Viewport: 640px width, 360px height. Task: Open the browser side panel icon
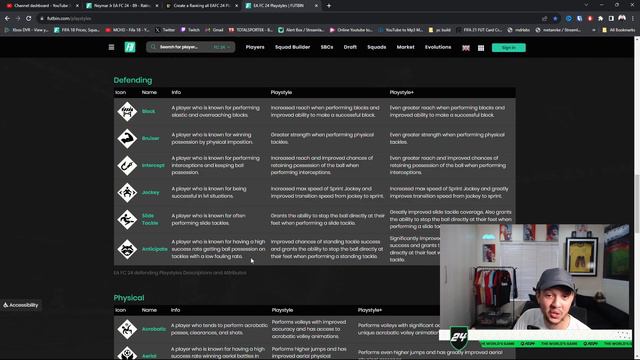611,18
